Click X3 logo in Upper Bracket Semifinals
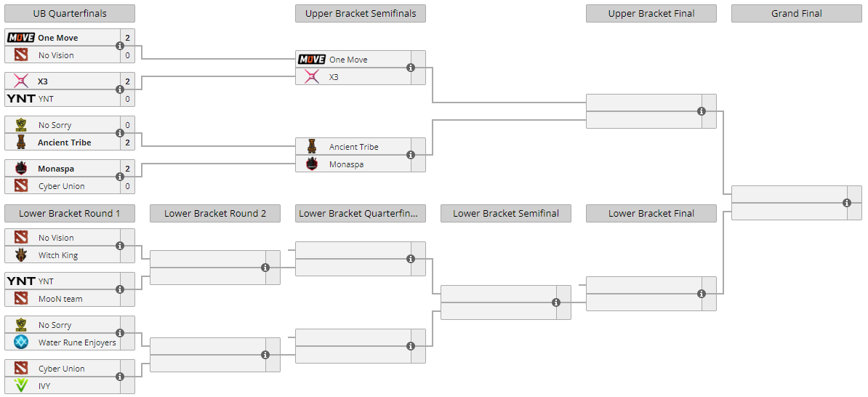868x397 pixels. point(312,77)
